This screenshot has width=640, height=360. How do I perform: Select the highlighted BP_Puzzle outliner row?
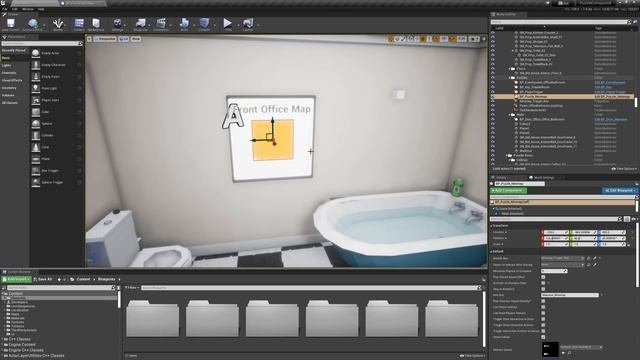tap(563, 97)
